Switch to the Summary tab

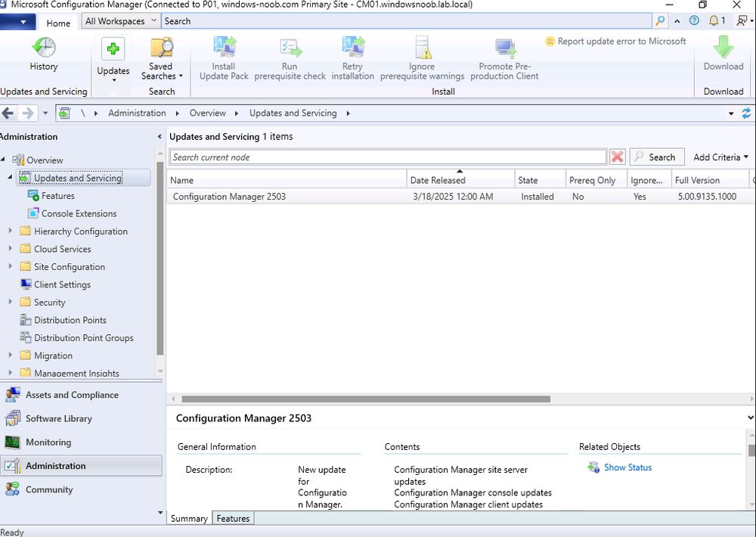[189, 518]
